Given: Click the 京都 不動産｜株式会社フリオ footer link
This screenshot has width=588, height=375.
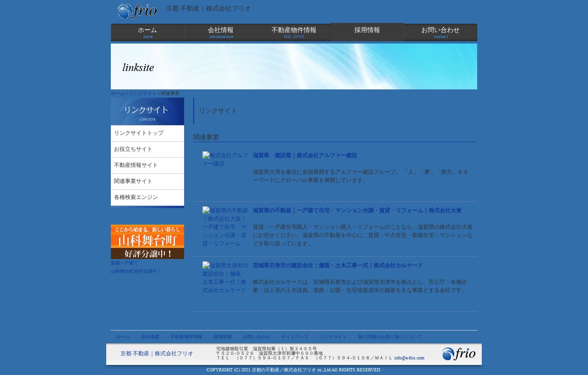Looking at the screenshot, I should coord(157,354).
